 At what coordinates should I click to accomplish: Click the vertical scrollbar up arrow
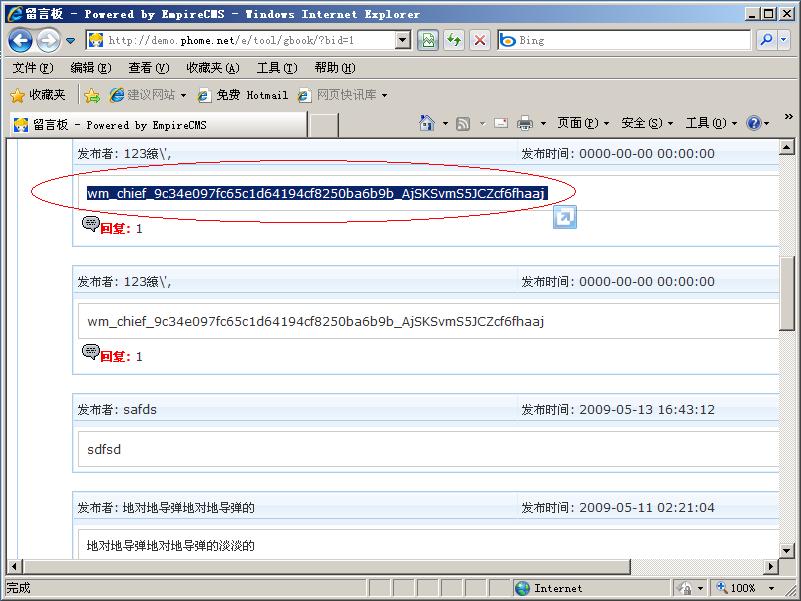pyautogui.click(x=787, y=147)
